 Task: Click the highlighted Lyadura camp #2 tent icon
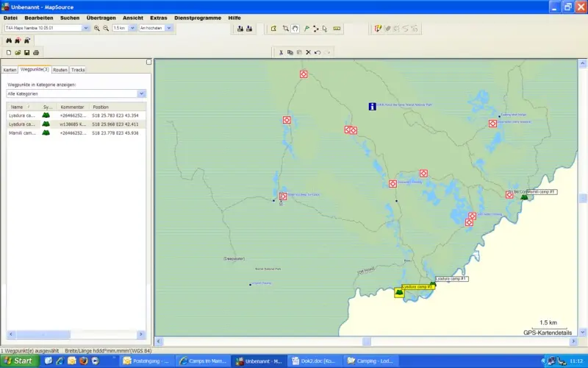pyautogui.click(x=399, y=292)
